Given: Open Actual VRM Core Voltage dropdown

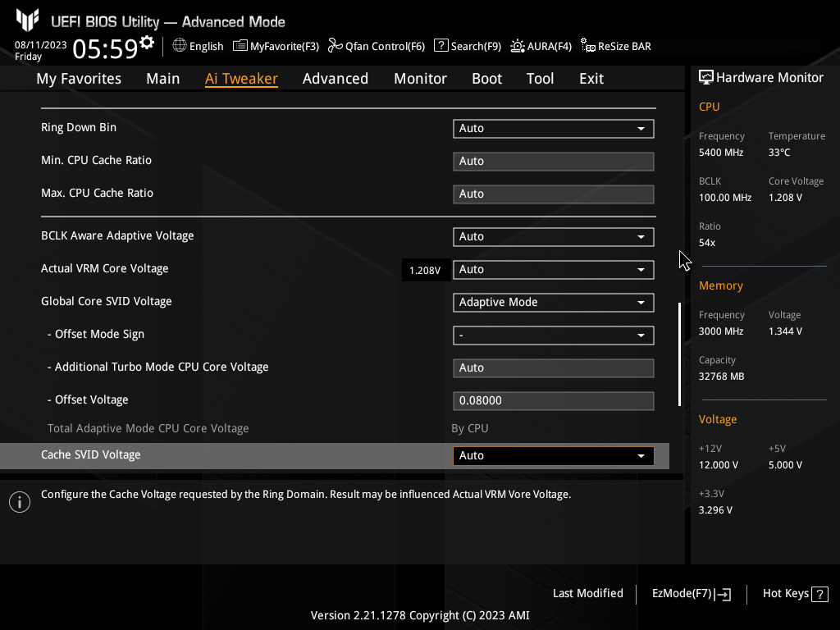Looking at the screenshot, I should [554, 269].
